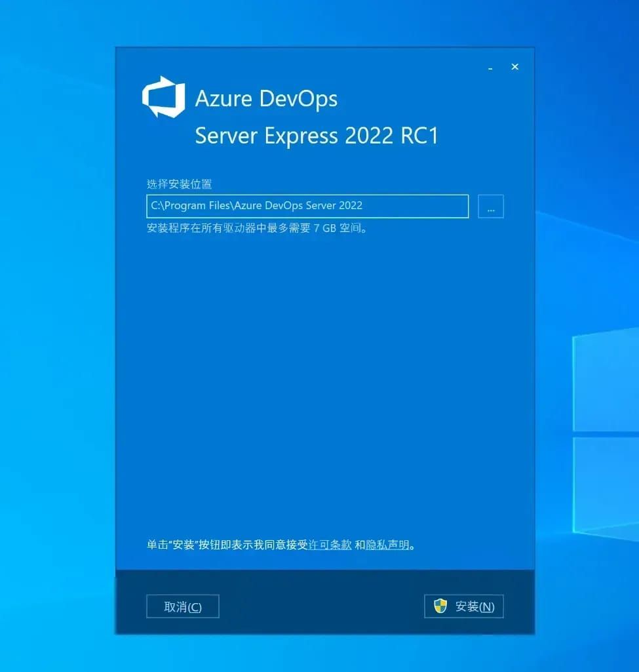Image resolution: width=639 pixels, height=672 pixels.
Task: Click the "Azure DevOps" title text
Action: tap(266, 98)
